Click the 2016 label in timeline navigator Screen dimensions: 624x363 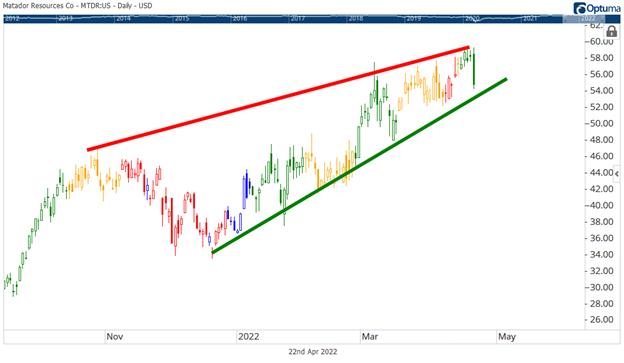click(240, 19)
